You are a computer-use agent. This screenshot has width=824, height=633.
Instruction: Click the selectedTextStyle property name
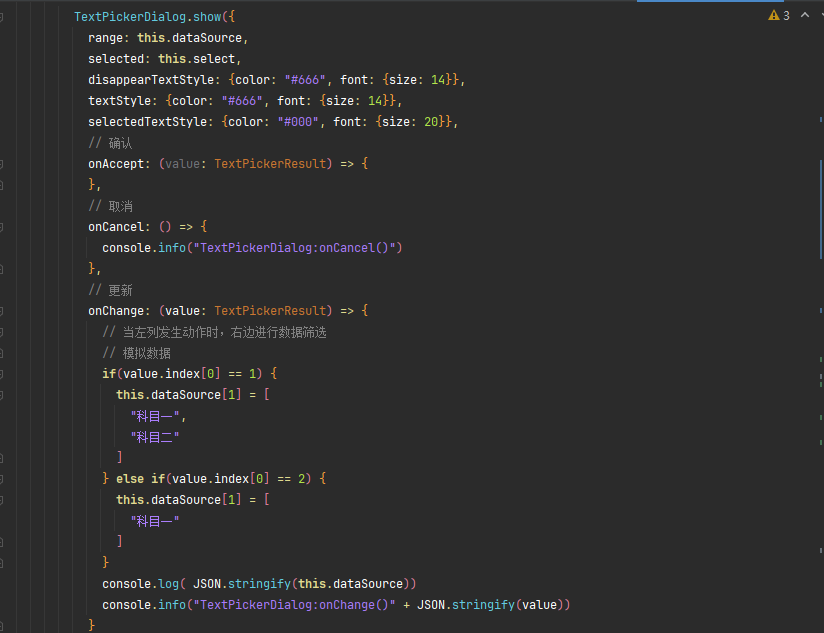pyautogui.click(x=147, y=122)
